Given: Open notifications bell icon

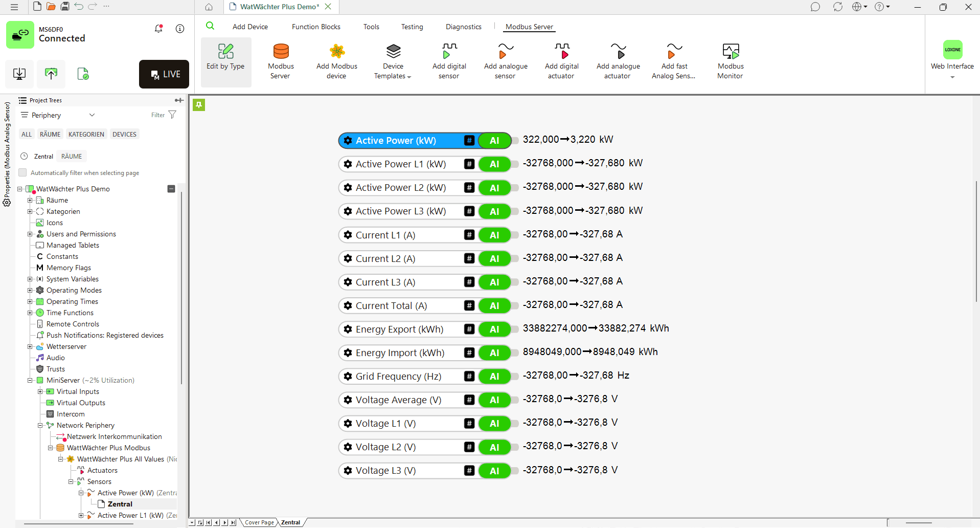Looking at the screenshot, I should tap(159, 29).
